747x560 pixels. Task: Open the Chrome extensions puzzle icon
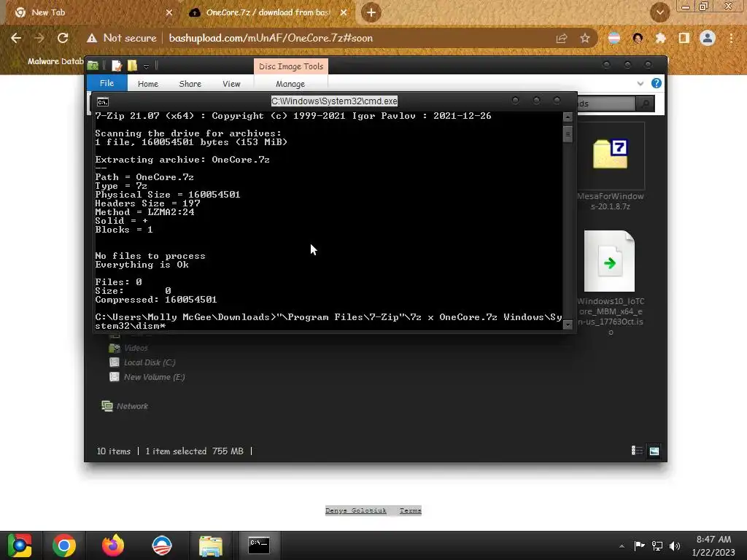660,38
